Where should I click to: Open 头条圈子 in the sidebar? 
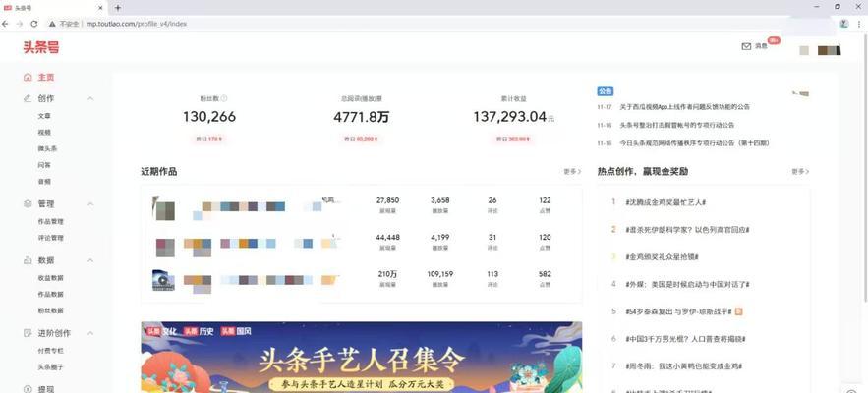coord(51,367)
